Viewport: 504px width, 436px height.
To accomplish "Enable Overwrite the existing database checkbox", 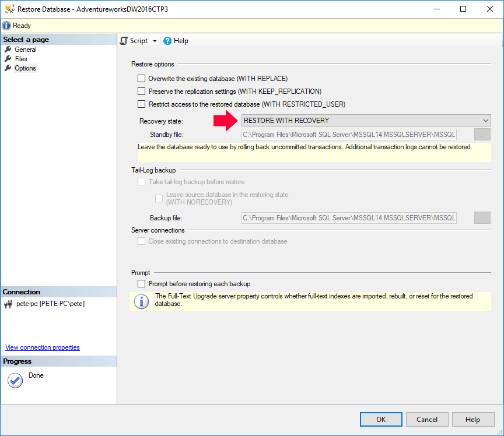I will [141, 78].
